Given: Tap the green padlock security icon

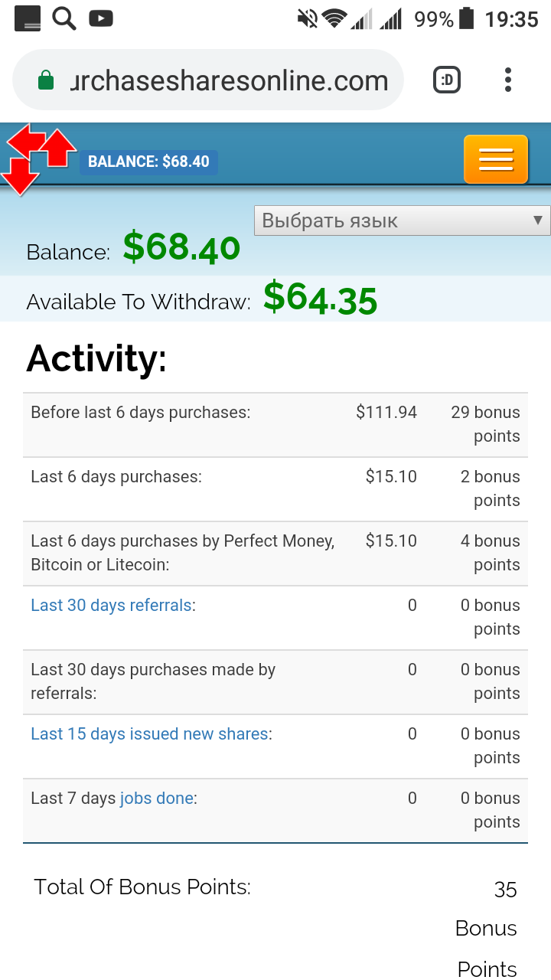Looking at the screenshot, I should click(46, 80).
